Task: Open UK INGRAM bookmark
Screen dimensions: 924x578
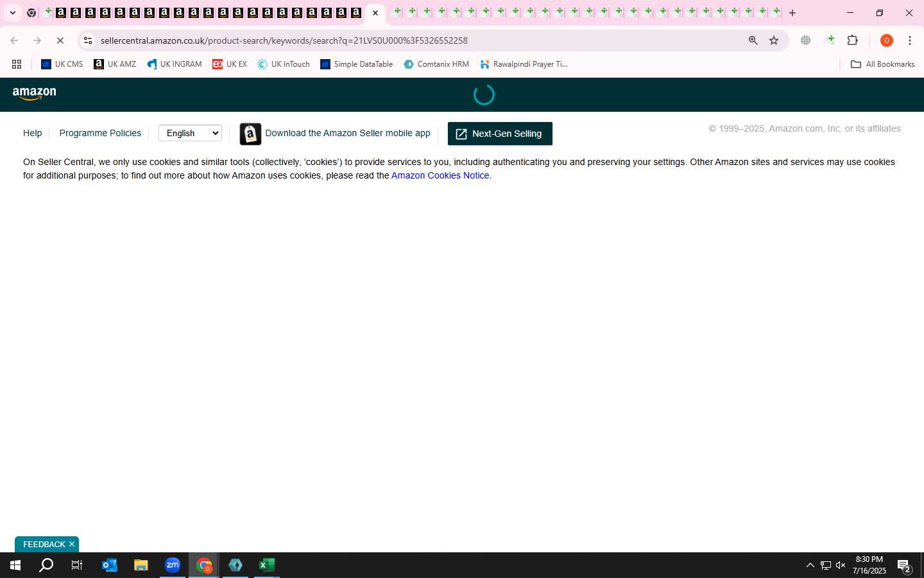Action: pyautogui.click(x=175, y=64)
